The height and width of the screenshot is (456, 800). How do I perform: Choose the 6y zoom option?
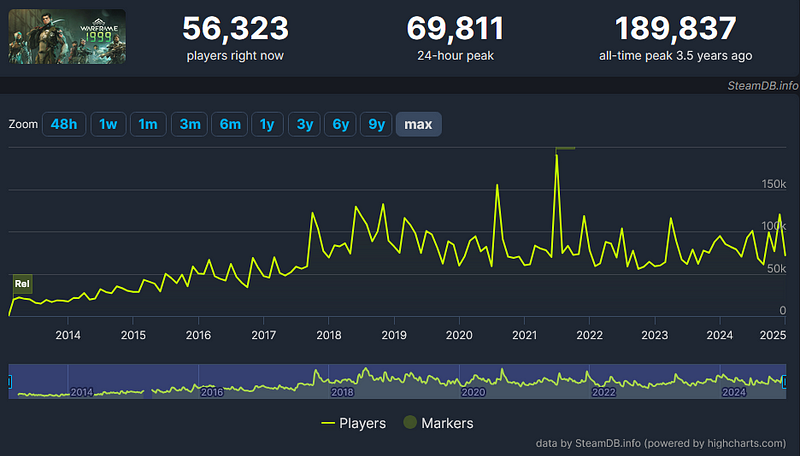[x=340, y=124]
